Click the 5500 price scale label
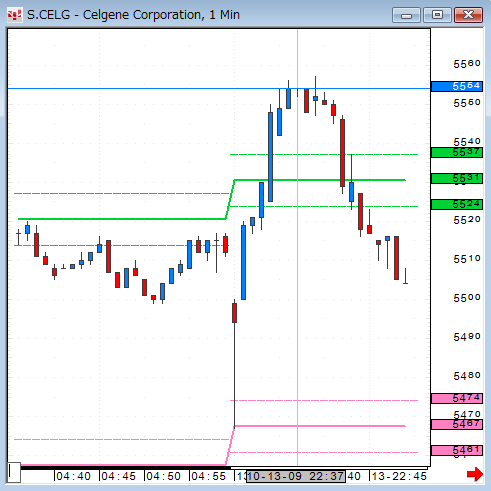Image resolution: width=491 pixels, height=491 pixels. tap(467, 298)
